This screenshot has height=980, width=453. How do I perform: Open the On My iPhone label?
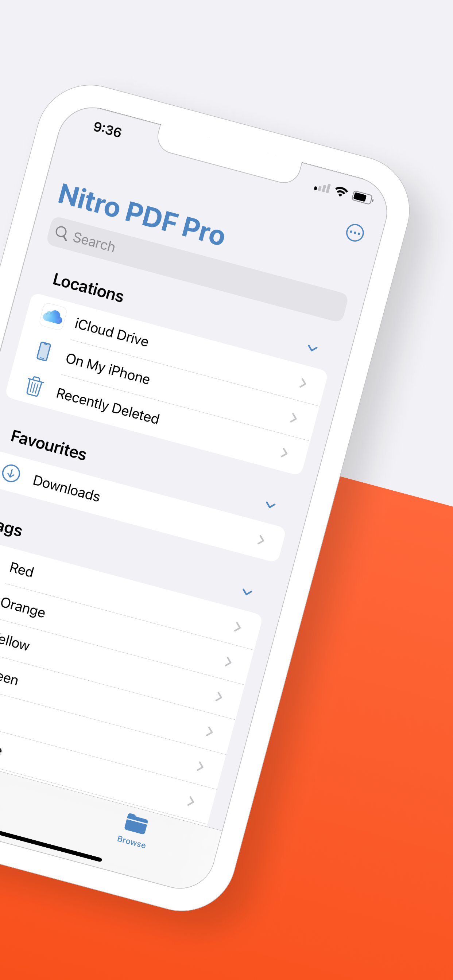click(108, 369)
